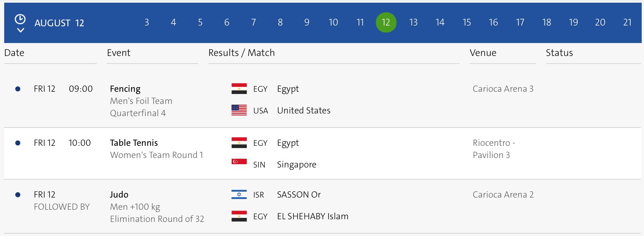Image resolution: width=644 pixels, height=236 pixels.
Task: Switch to day 21 in date bar
Action: 627,22
